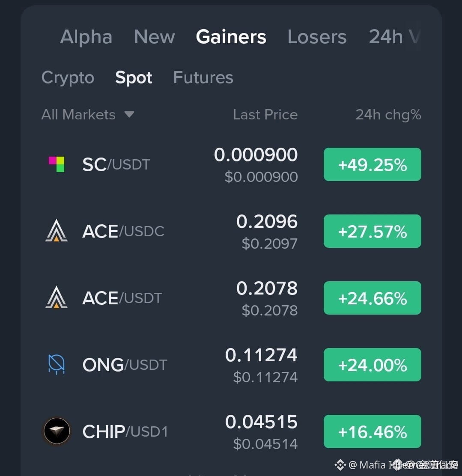The width and height of the screenshot is (462, 476).
Task: Click the +49.25% change badge
Action: [x=373, y=164]
